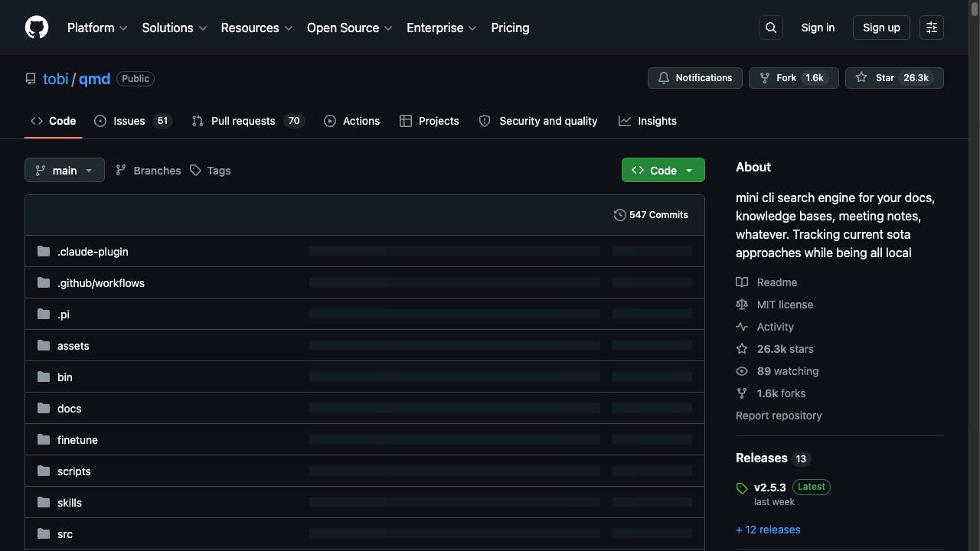
Task: Switch to the Issues tab
Action: tap(134, 121)
